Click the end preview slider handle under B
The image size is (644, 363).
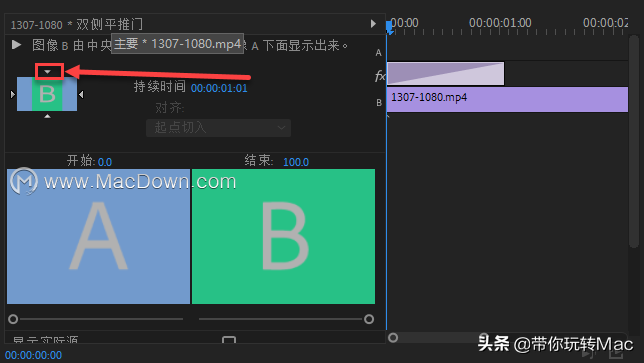pyautogui.click(x=369, y=319)
